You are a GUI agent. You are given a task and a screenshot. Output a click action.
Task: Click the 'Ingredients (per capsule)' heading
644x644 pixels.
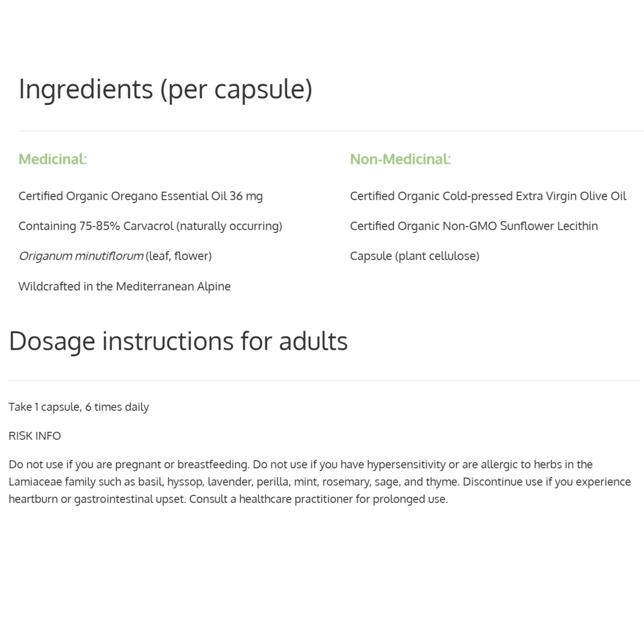click(x=165, y=90)
